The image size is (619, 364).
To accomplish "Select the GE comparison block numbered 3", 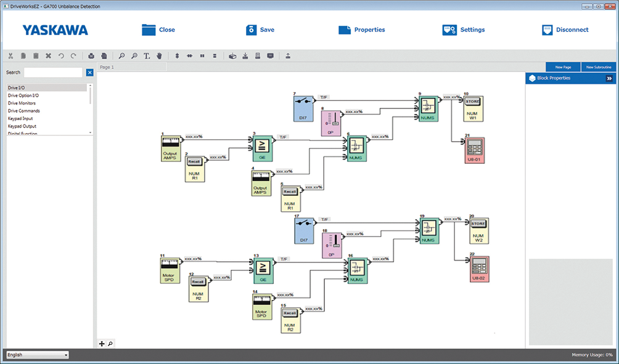I will point(262,148).
